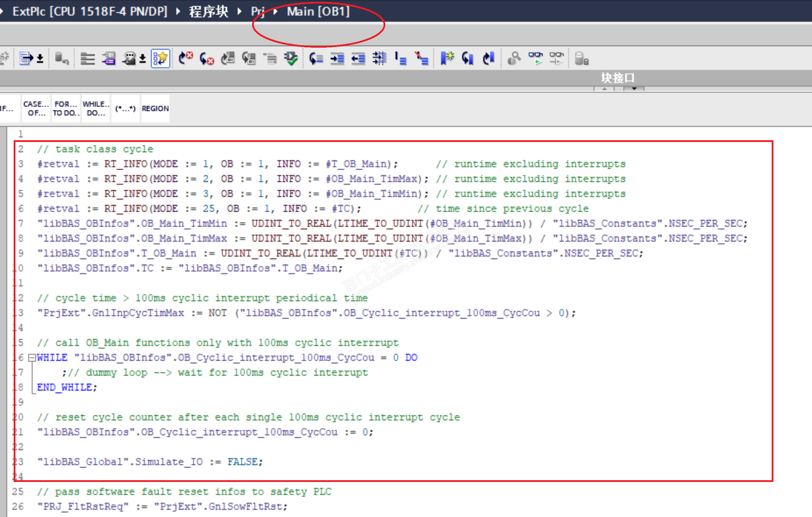Click the indent text icon
Viewport: 812px width, 517px height.
pyautogui.click(x=337, y=58)
